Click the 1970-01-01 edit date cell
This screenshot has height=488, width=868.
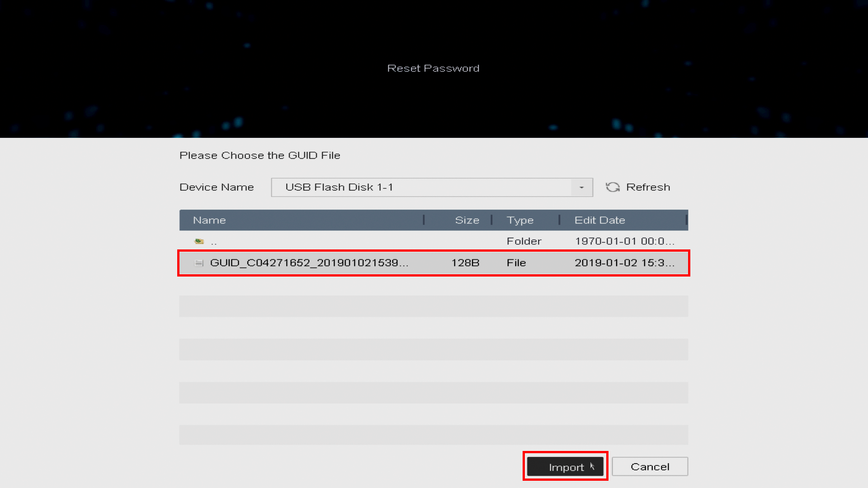[624, 241]
